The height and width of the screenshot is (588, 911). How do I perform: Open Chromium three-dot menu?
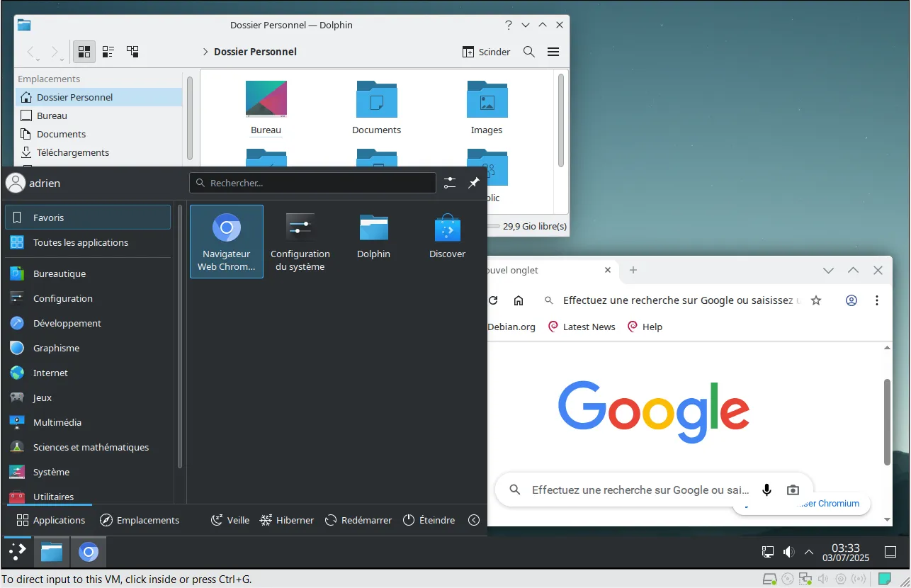click(x=877, y=300)
